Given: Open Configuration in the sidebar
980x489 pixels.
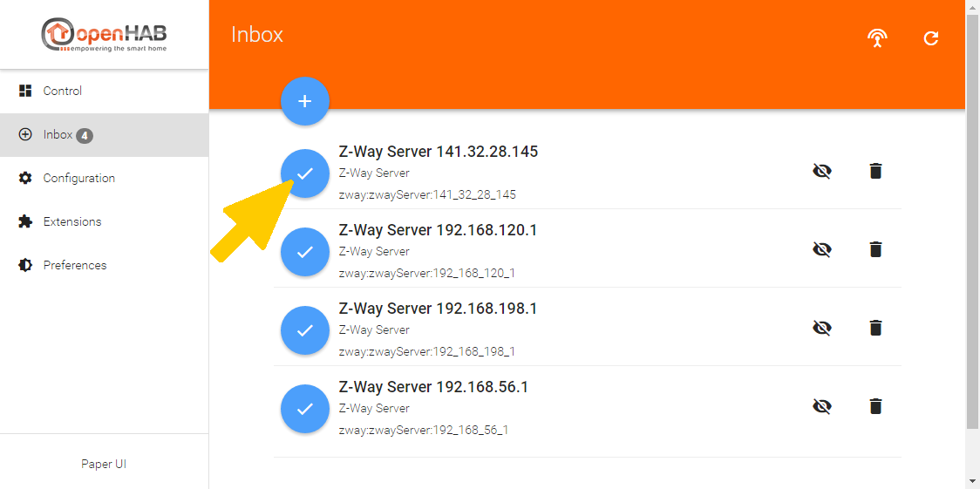Looking at the screenshot, I should click(x=78, y=178).
